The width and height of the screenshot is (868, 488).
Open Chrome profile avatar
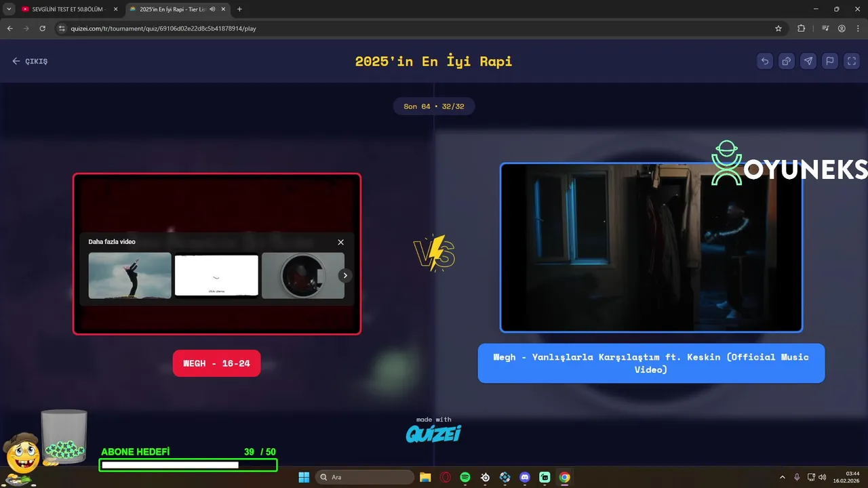(x=842, y=28)
